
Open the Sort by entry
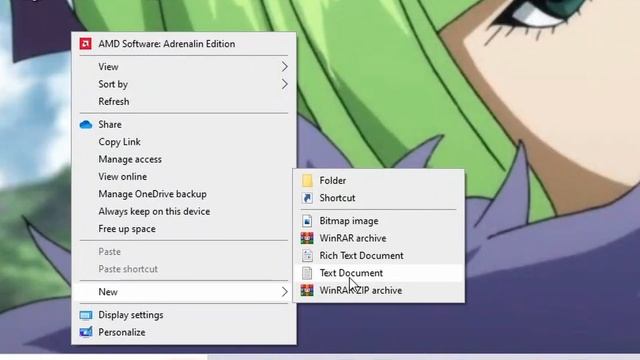(x=184, y=84)
